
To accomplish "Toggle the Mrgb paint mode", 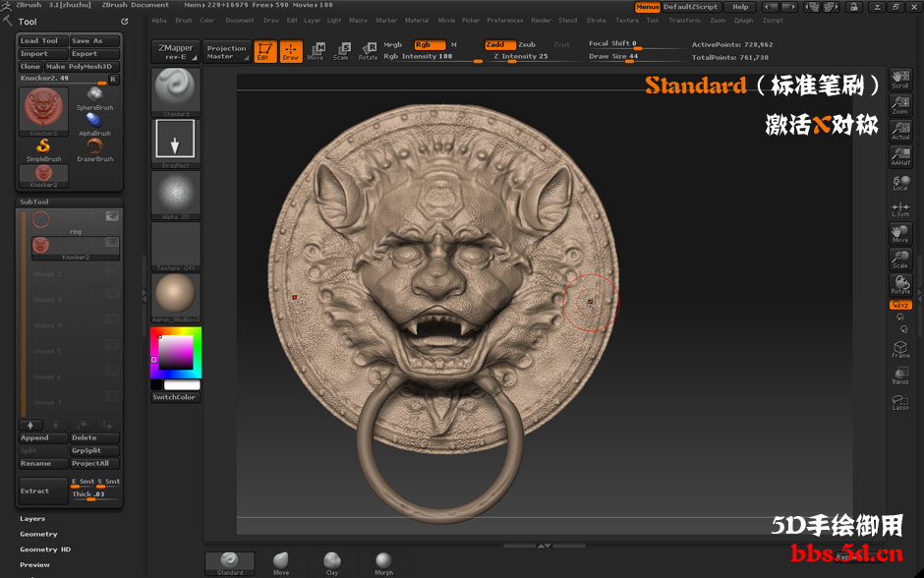I will tap(392, 45).
